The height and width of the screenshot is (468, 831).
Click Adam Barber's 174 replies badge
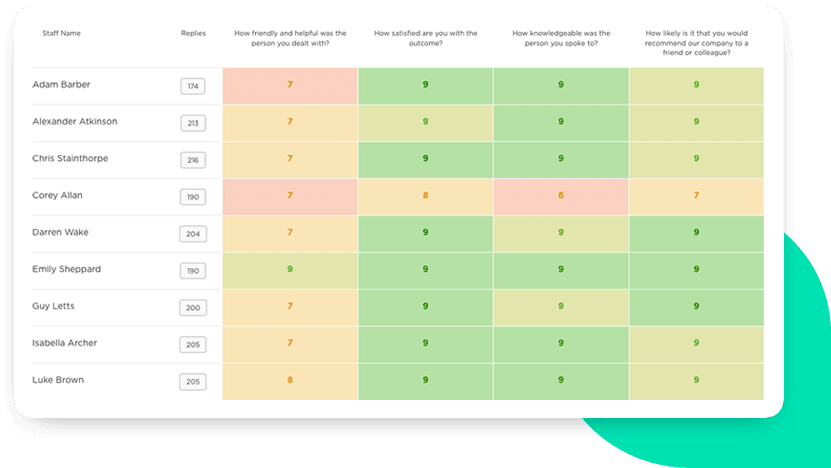pos(193,87)
